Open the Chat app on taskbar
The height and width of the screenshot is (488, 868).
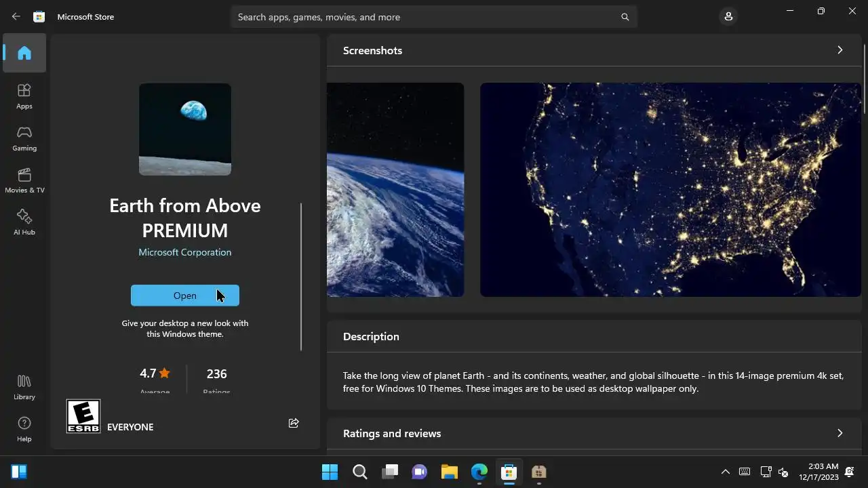(420, 472)
